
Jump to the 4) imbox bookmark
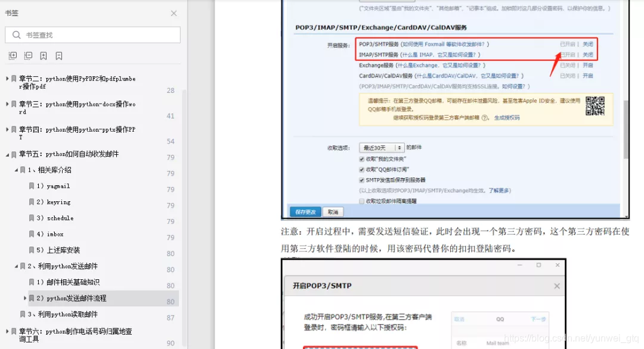coord(50,234)
